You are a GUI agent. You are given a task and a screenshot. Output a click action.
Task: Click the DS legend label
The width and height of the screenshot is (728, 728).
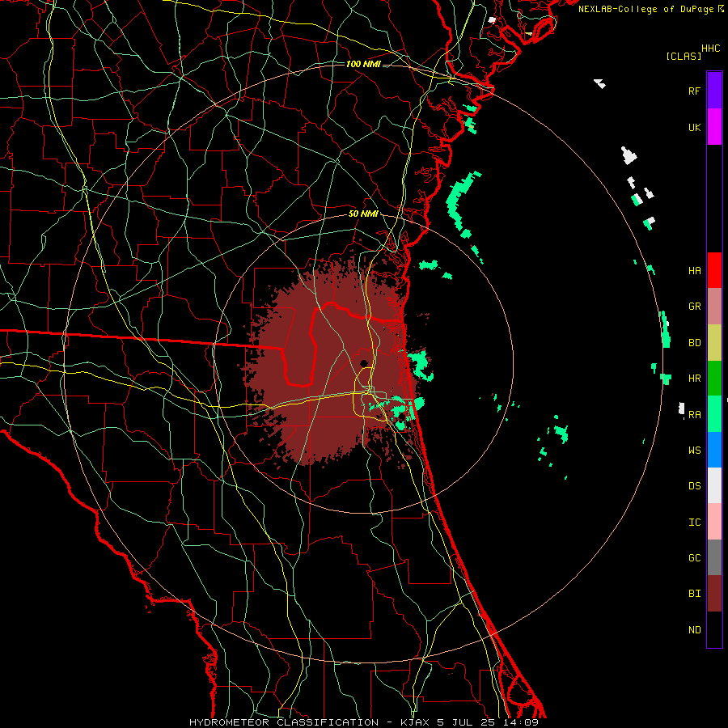click(x=694, y=485)
